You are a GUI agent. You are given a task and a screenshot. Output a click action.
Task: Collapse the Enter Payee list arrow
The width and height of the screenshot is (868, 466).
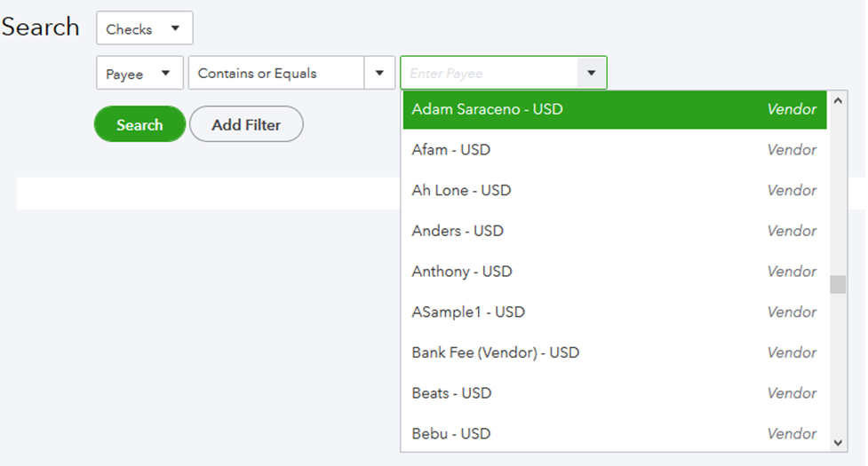pos(591,73)
